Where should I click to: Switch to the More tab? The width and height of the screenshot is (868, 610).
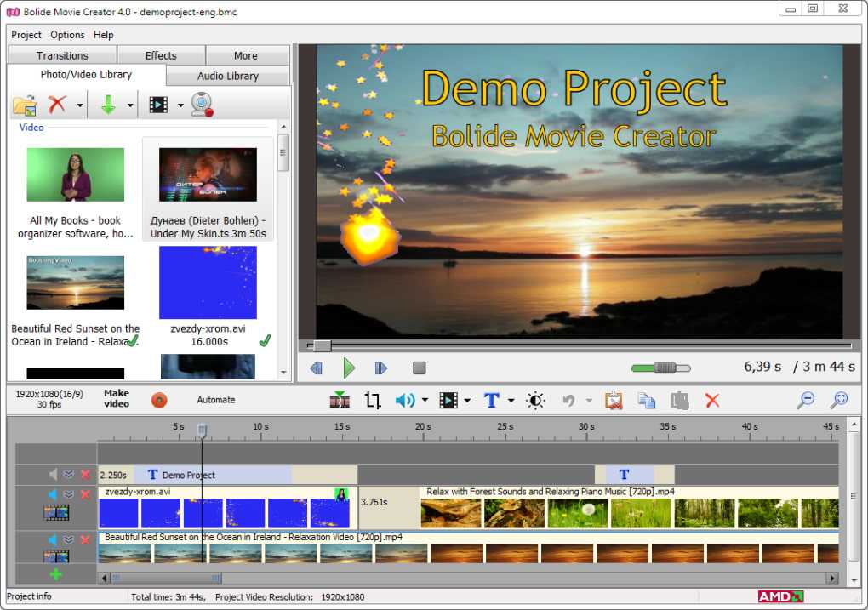pyautogui.click(x=246, y=55)
